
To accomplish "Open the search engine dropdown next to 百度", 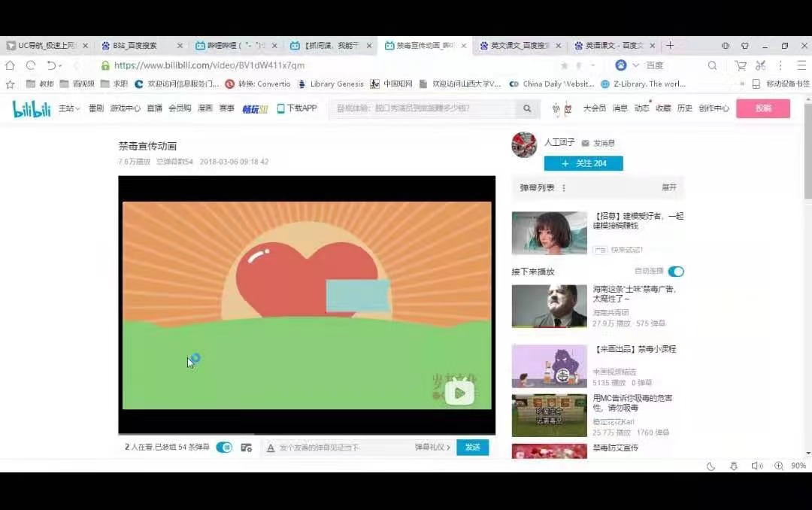I will pyautogui.click(x=636, y=65).
